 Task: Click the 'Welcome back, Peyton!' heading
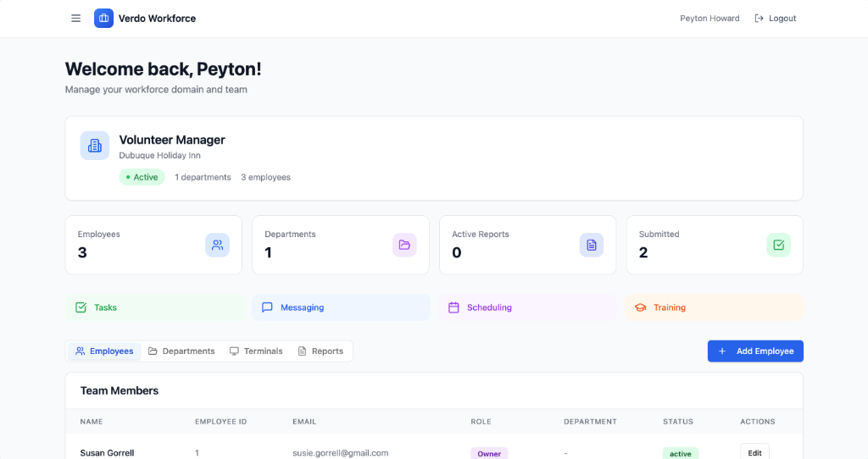coord(164,69)
